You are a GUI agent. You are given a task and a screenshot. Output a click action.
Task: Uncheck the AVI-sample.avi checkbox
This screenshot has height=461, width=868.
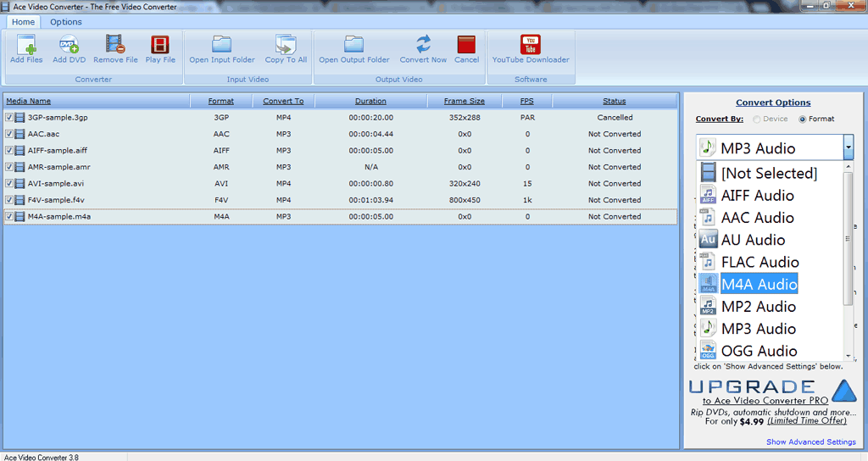coord(8,184)
